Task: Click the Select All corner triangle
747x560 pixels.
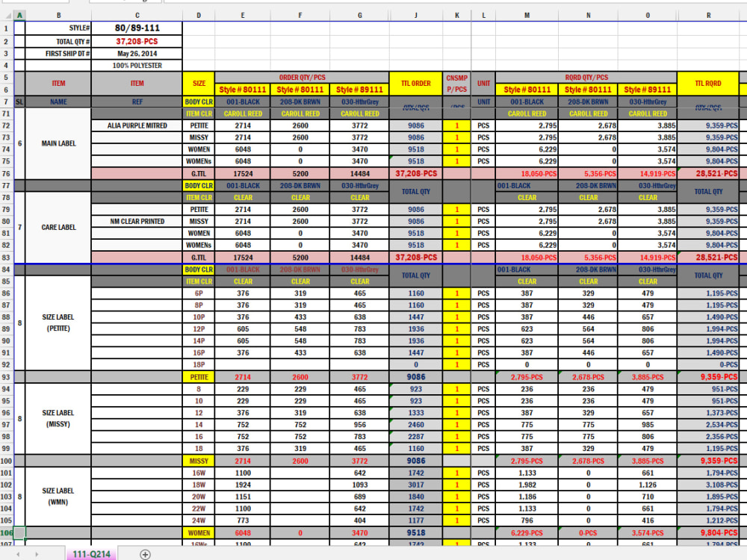Action: [x=7, y=15]
